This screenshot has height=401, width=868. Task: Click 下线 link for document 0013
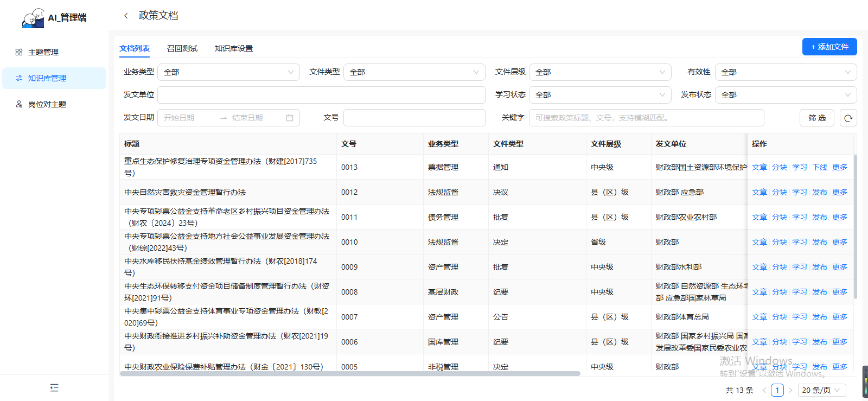click(x=819, y=167)
